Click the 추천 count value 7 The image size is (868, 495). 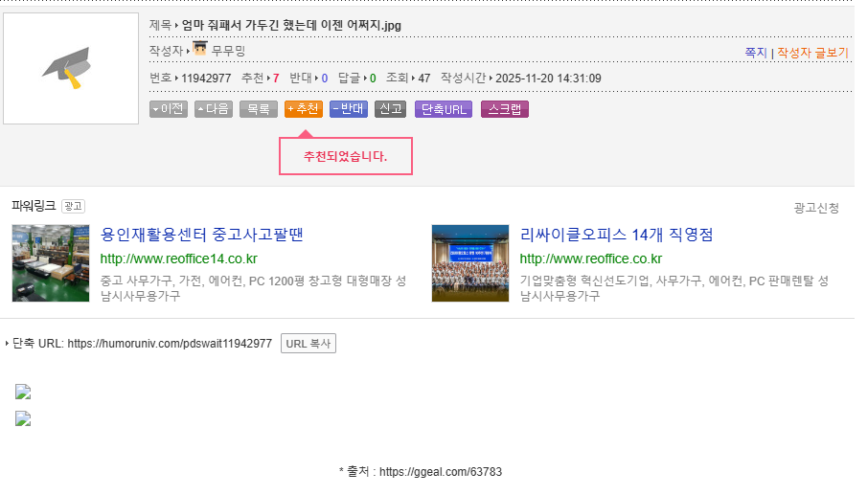pos(276,79)
